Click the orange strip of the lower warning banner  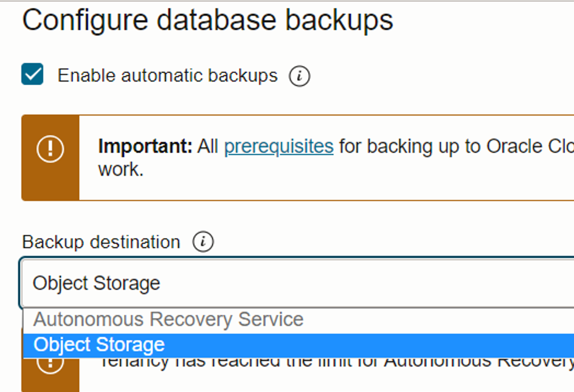point(50,380)
